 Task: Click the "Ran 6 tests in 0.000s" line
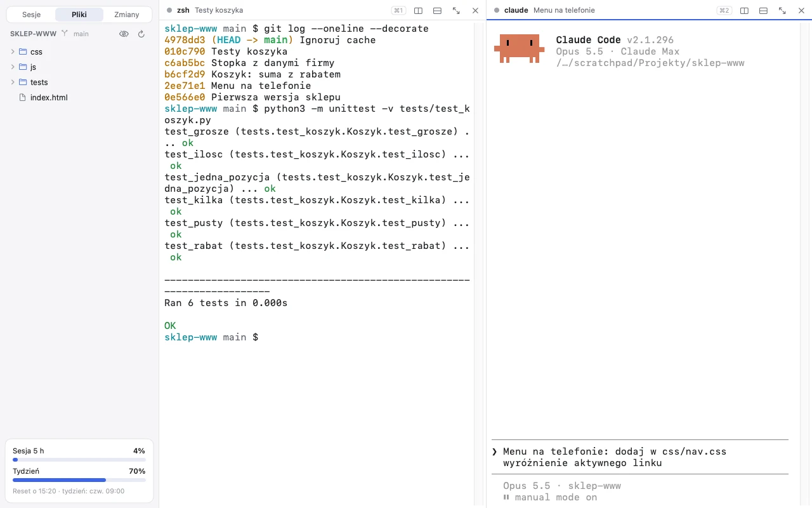point(226,303)
